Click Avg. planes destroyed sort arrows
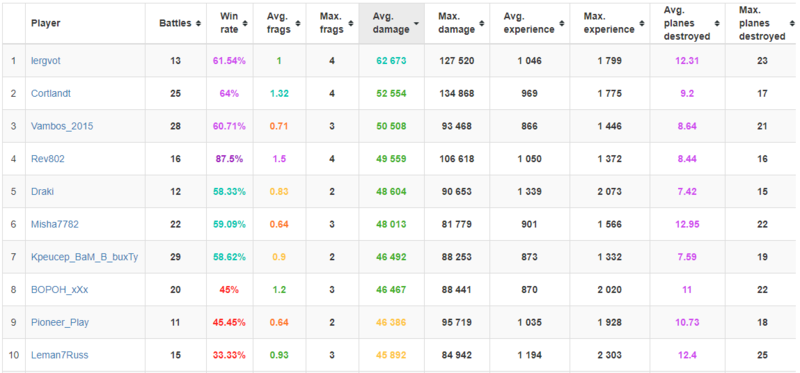800x373 pixels. click(x=717, y=23)
